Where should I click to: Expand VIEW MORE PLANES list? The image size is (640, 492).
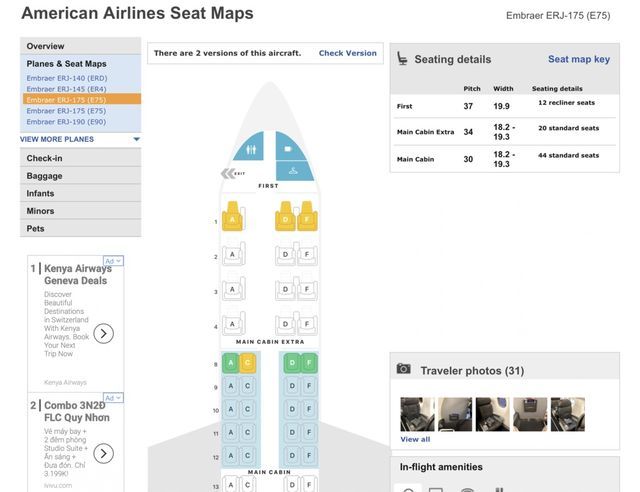(x=80, y=139)
